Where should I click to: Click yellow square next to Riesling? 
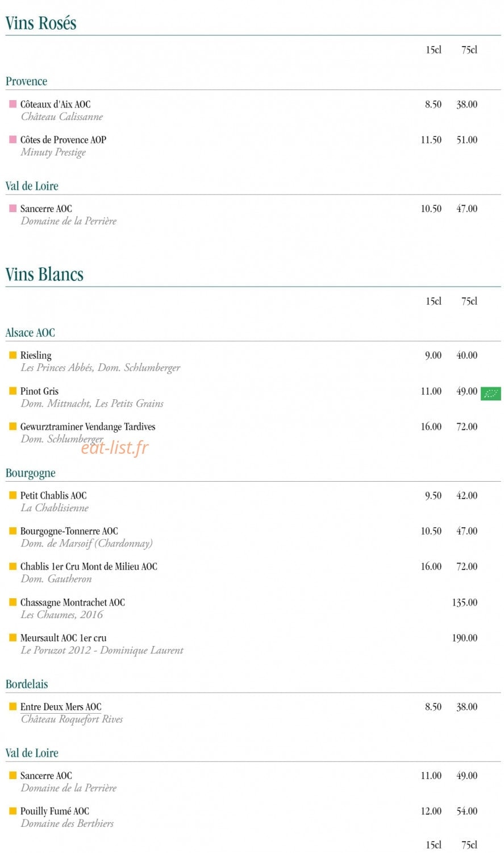pyautogui.click(x=13, y=355)
